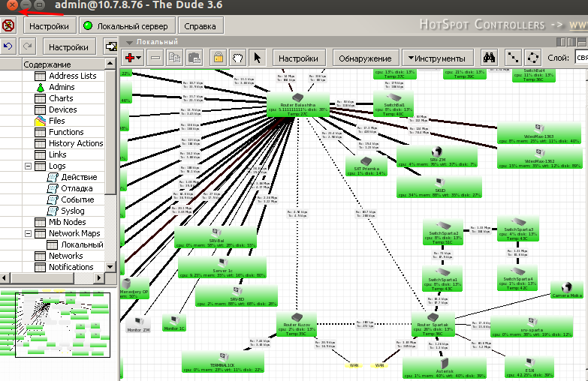Select the hand pan tool
The image size is (588, 381).
coord(238,58)
